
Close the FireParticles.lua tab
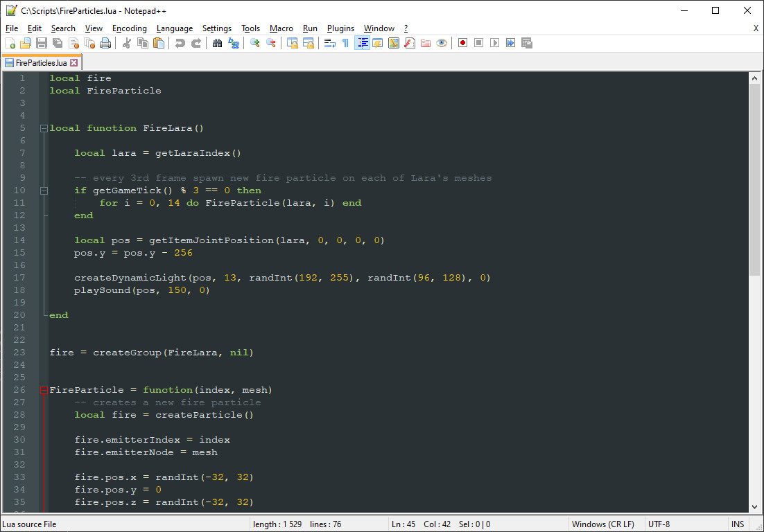(x=74, y=62)
